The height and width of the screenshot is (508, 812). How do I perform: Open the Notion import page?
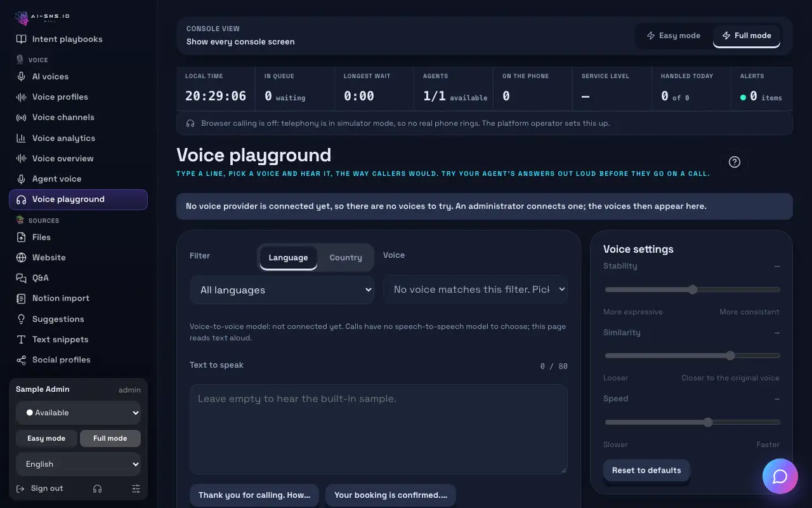[78, 298]
